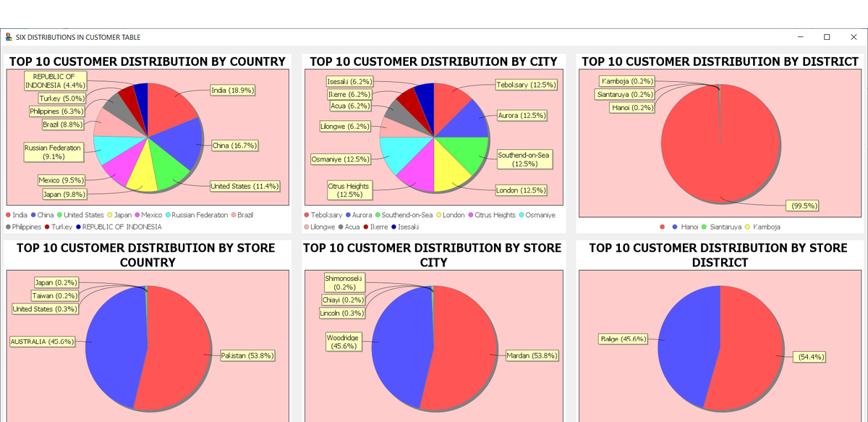Click 'Kamboja' in the district chart legend

767,227
